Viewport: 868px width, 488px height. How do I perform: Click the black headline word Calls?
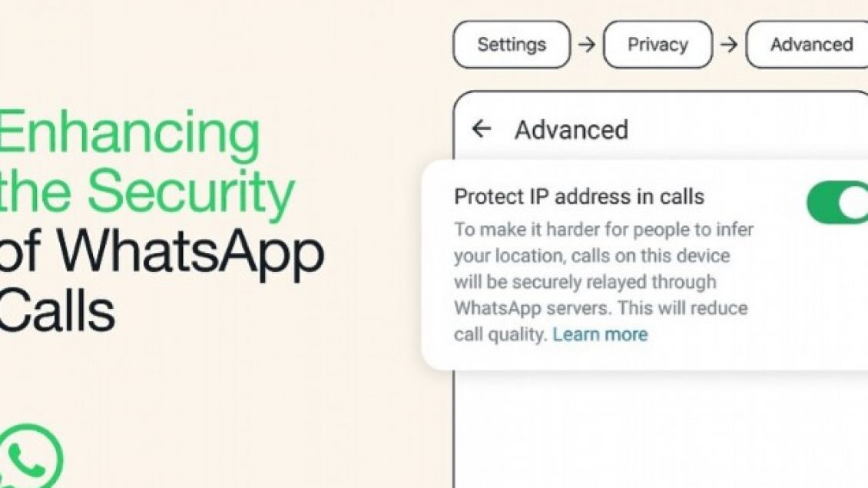[57, 310]
